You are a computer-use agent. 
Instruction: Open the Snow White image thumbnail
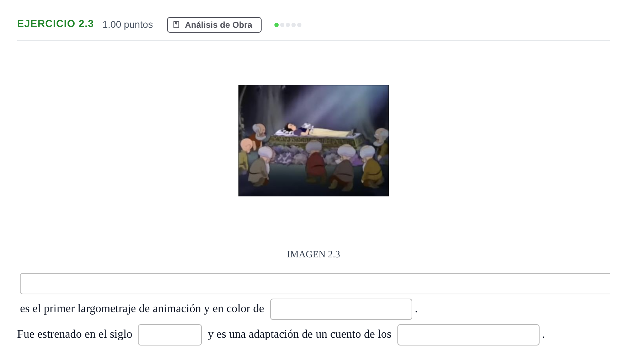[313, 141]
